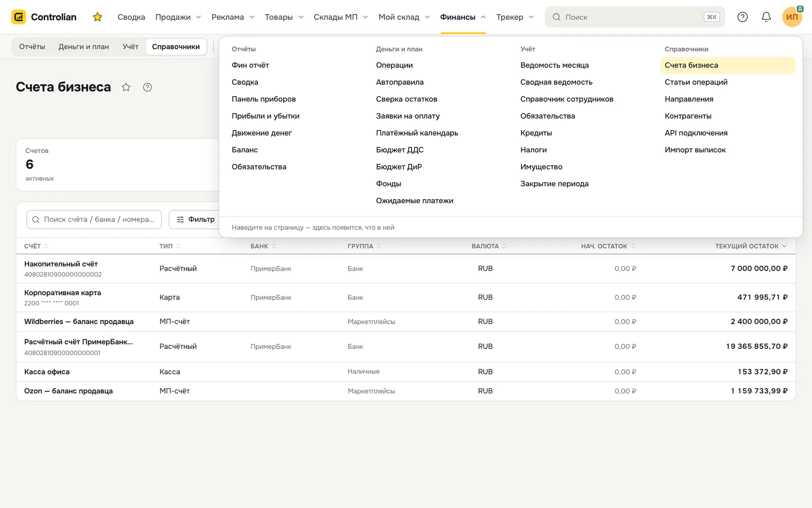
Task: Open help for Счета бизнеса page
Action: (148, 87)
